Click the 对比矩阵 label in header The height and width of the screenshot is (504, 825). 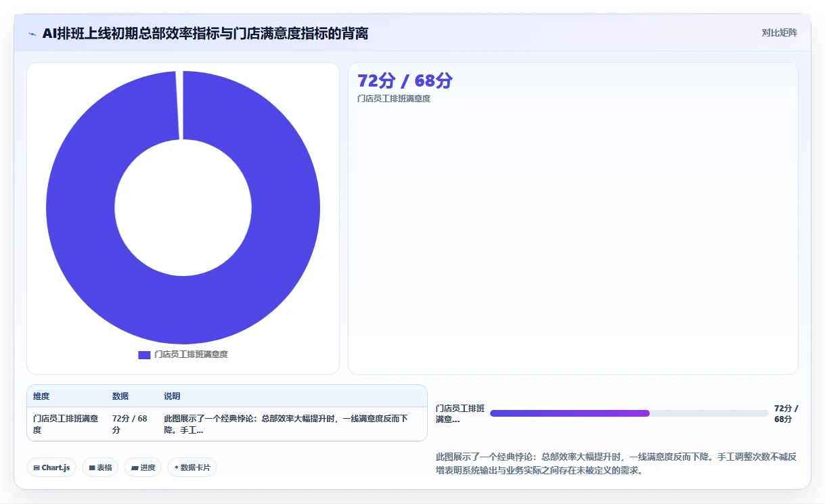[779, 32]
